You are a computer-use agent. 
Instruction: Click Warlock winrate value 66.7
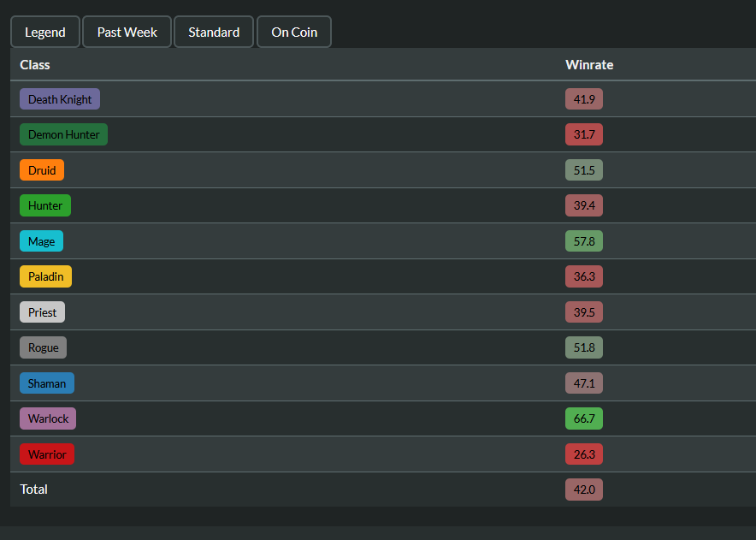coord(584,418)
